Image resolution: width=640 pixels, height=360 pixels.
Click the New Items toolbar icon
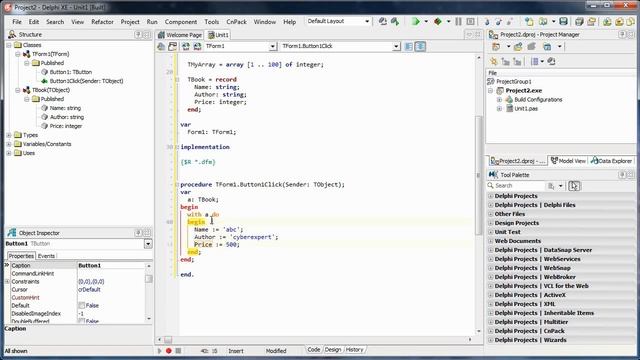point(529,21)
